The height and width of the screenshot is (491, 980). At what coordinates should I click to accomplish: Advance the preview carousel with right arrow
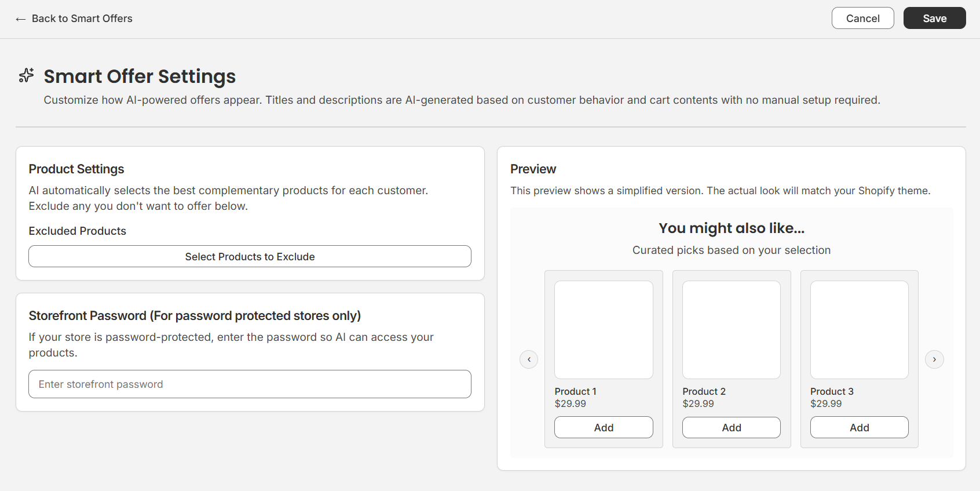coord(934,359)
